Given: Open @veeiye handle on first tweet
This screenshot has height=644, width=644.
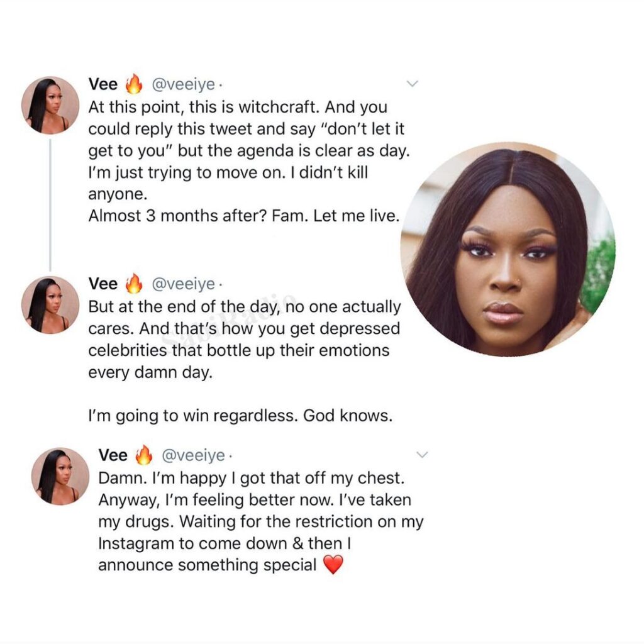Looking at the screenshot, I should point(184,85).
